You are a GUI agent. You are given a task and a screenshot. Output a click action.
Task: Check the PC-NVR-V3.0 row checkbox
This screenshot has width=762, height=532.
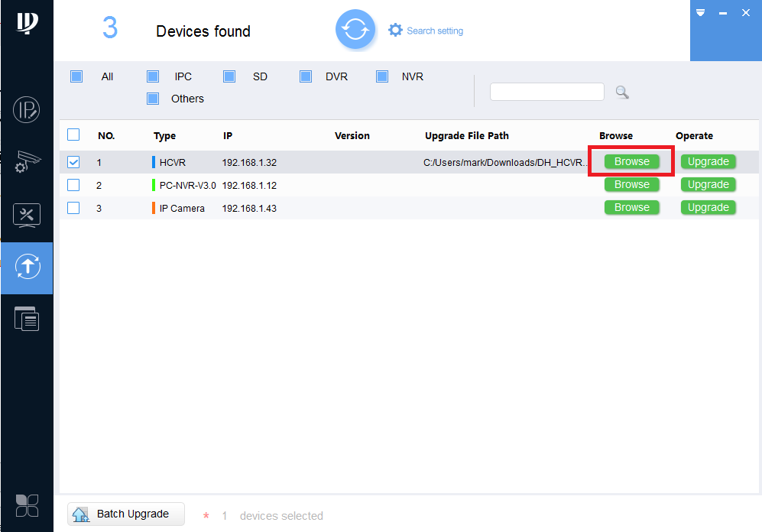pyautogui.click(x=73, y=185)
